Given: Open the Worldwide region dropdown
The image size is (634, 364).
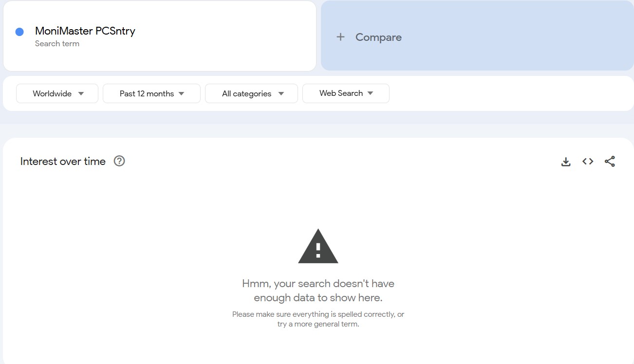Looking at the screenshot, I should (57, 93).
